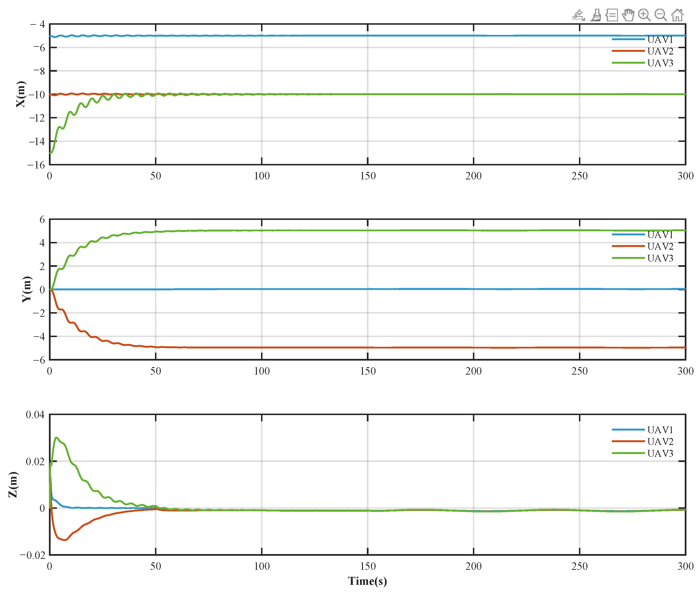Click UAV1 legend entry in X plot
The width and height of the screenshot is (700, 595).
(660, 40)
